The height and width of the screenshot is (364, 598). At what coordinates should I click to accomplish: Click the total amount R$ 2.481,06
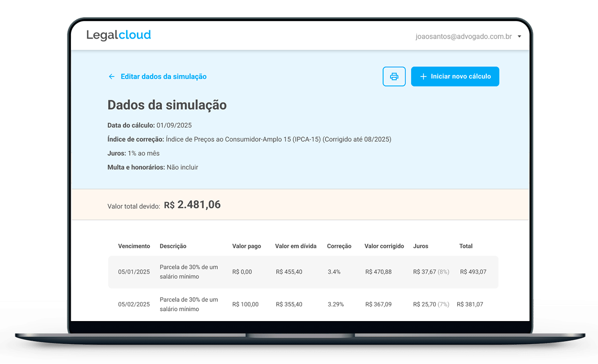[x=192, y=204]
